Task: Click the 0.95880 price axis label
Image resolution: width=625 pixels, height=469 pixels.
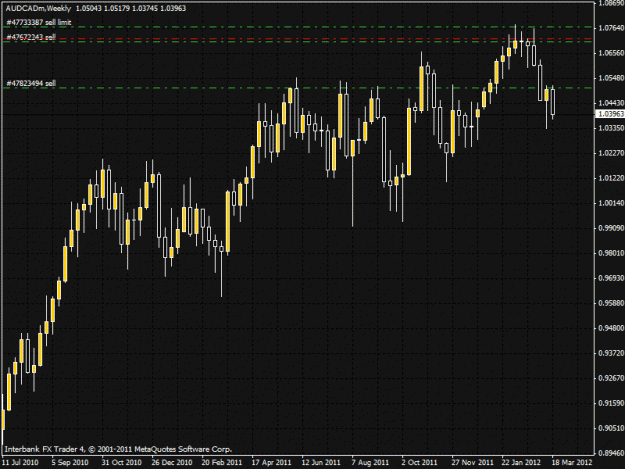Action: click(611, 303)
